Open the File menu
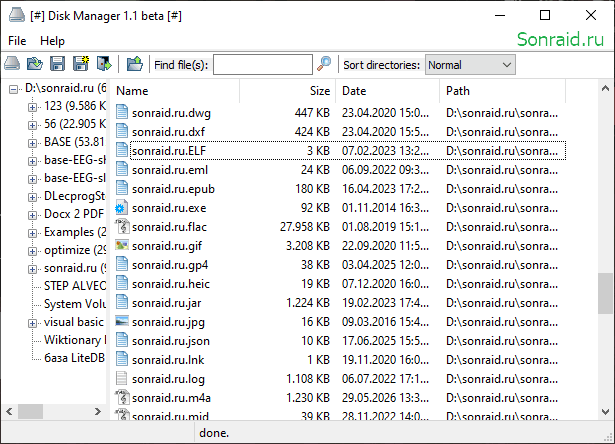 [17, 41]
